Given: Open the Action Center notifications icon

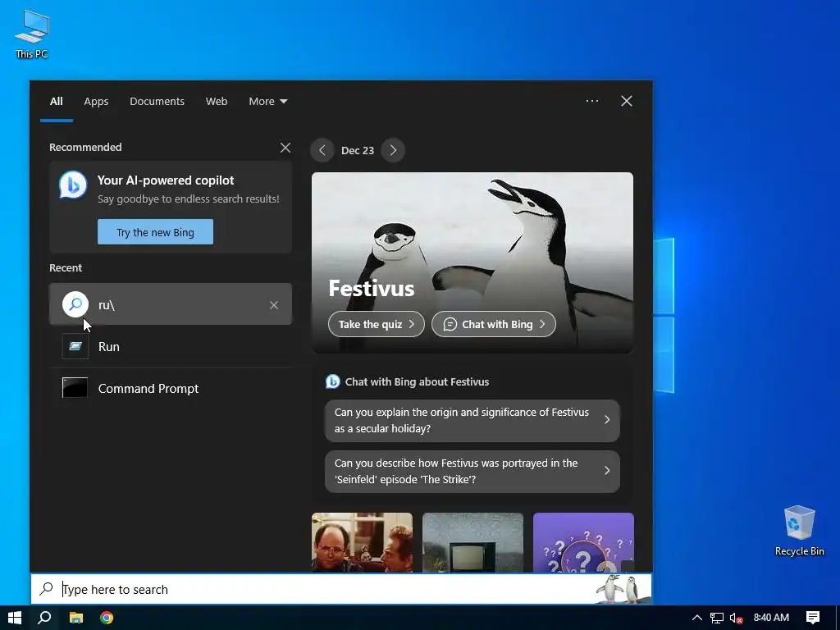Looking at the screenshot, I should tap(813, 618).
